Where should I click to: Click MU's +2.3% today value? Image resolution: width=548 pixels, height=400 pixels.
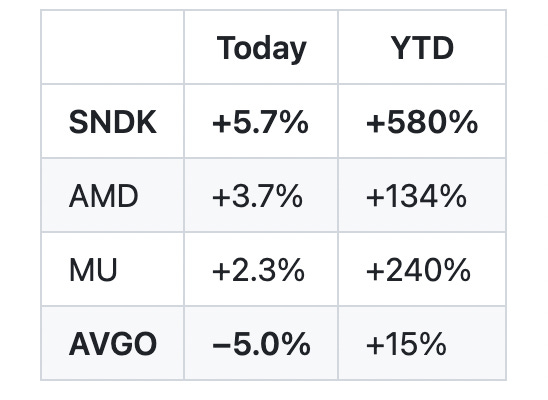(261, 269)
